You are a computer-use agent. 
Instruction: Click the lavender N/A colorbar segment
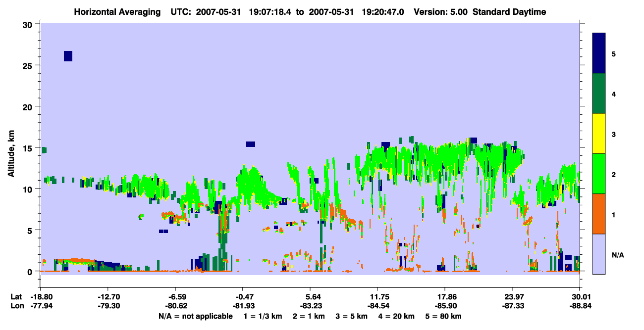click(x=599, y=254)
